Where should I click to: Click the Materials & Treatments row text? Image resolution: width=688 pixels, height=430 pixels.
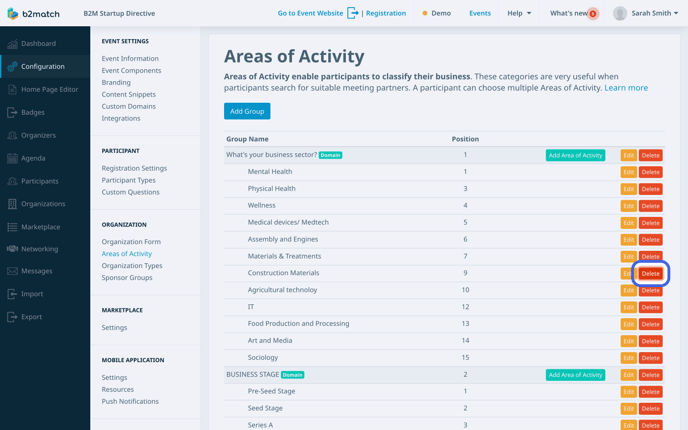(284, 256)
